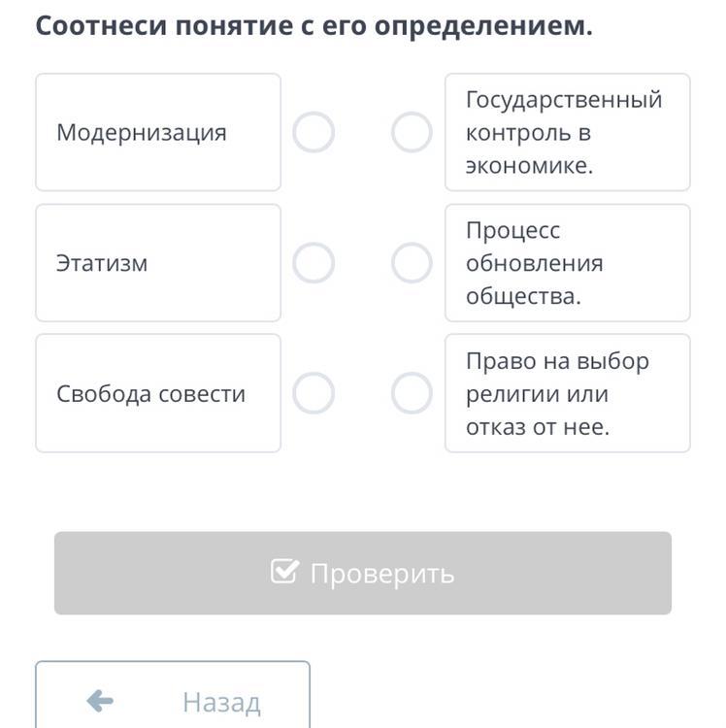This screenshot has width=726, height=728.
Task: Click the Свобода совести term card
Action: tap(158, 393)
